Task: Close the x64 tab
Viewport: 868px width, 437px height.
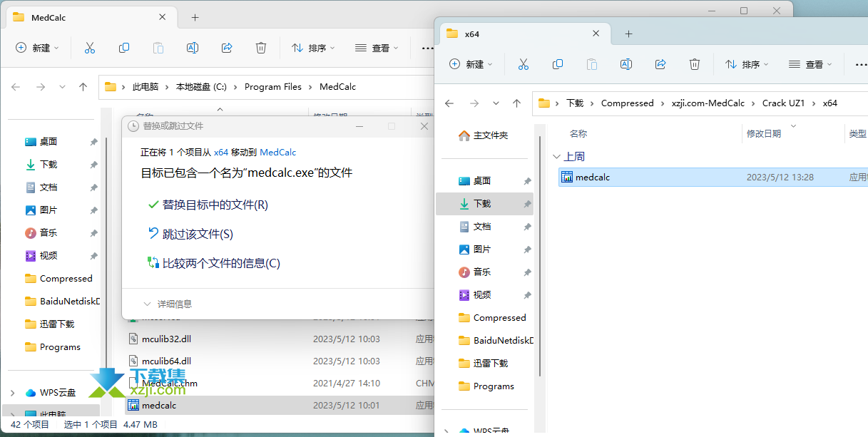Action: click(596, 34)
